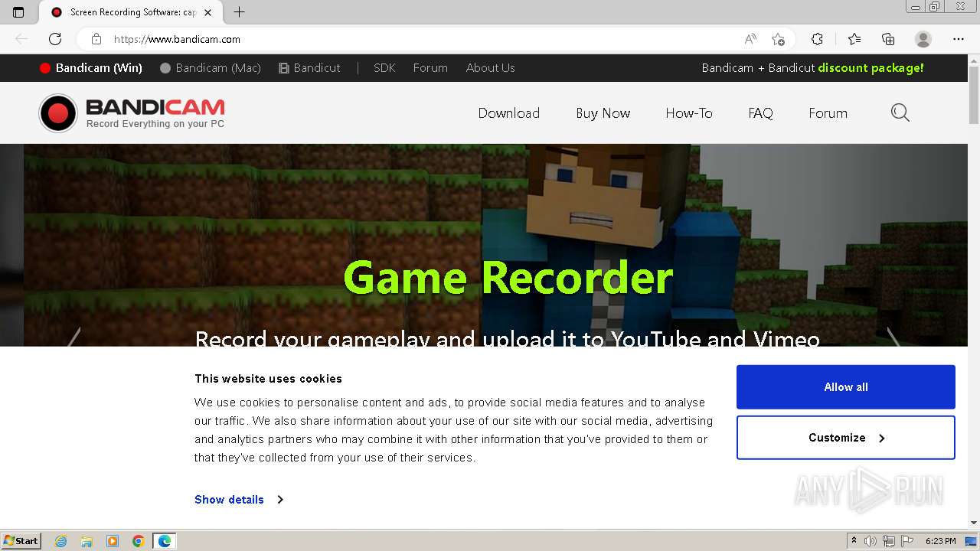Screen dimensions: 980x551
Task: Launch media player from taskbar
Action: click(113, 541)
